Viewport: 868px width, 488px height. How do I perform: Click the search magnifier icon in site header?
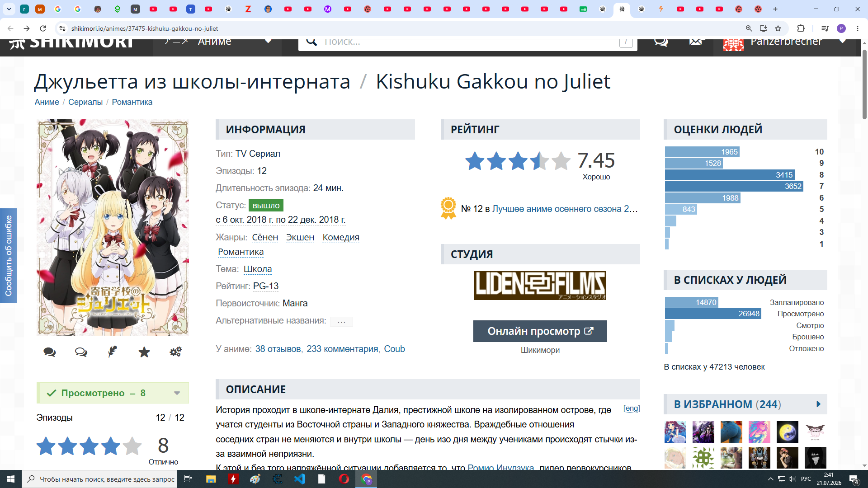point(311,42)
